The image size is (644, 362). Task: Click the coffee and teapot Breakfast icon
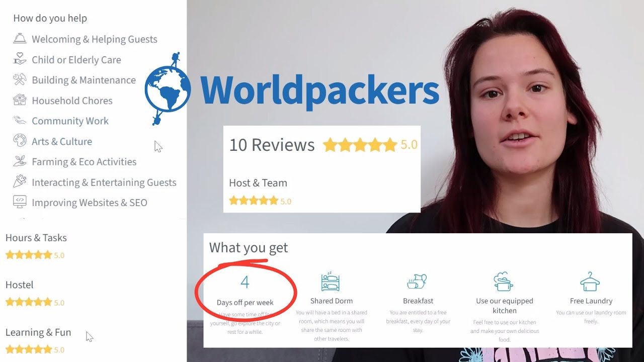(x=417, y=282)
